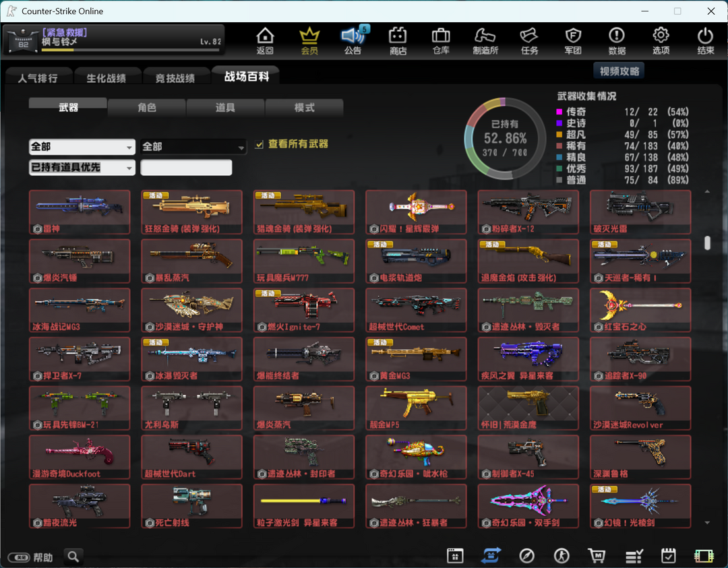This screenshot has width=728, height=568.
Task: Open the 军团 clan shield icon
Action: (x=573, y=40)
